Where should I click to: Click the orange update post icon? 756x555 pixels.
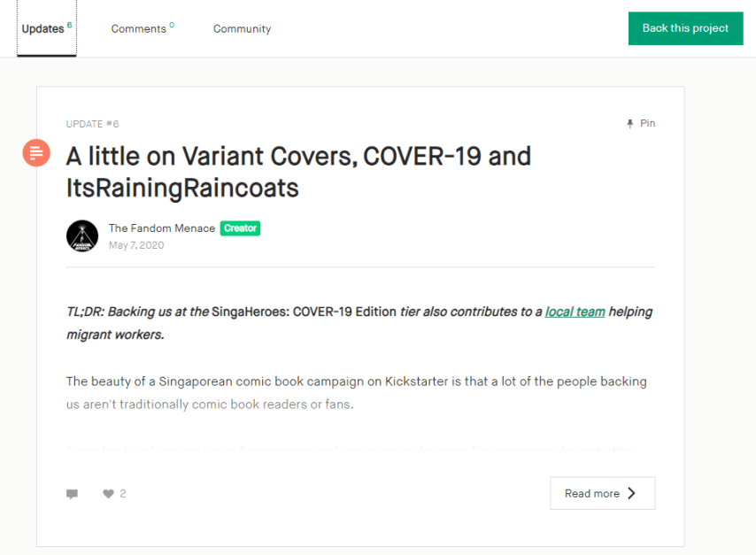(x=36, y=153)
